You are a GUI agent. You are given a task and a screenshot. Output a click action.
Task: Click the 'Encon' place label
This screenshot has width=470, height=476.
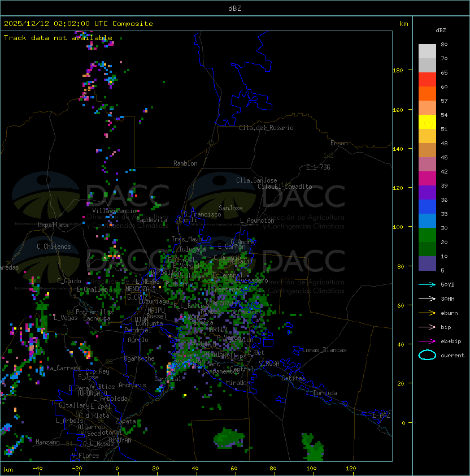339,143
